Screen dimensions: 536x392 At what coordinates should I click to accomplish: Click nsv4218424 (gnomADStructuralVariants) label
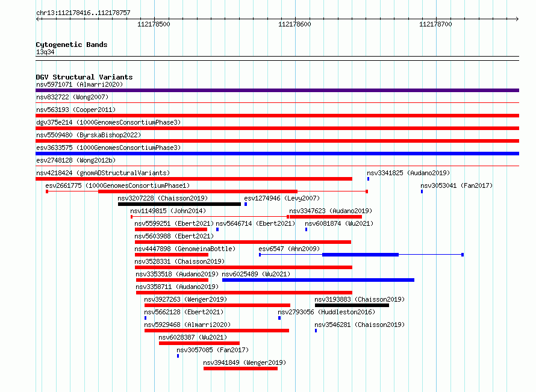pos(103,173)
